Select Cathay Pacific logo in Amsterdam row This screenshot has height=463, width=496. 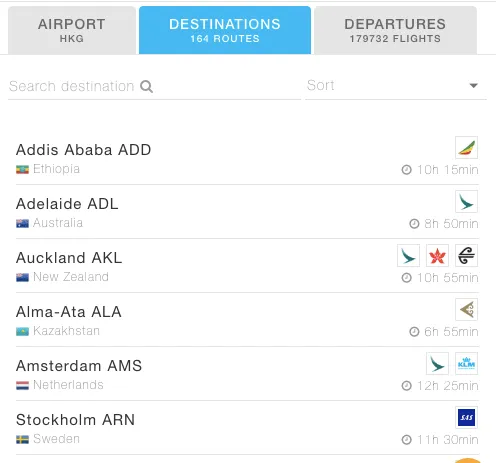tap(437, 364)
